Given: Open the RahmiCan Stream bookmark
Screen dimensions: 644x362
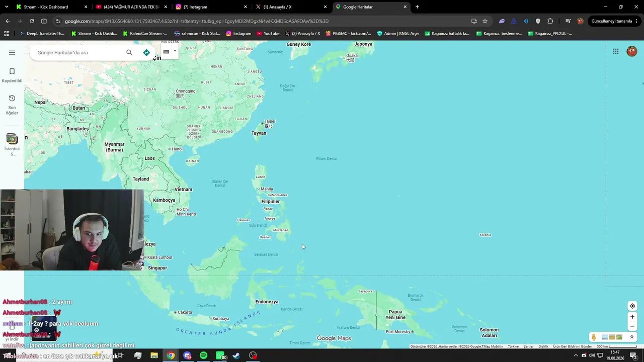Looking at the screenshot, I should point(145,34).
